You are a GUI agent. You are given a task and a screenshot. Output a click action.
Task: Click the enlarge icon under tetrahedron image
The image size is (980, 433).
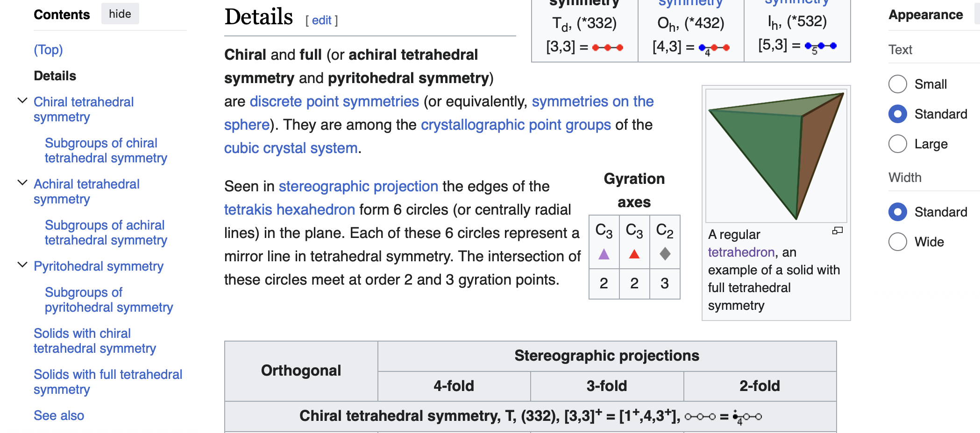[837, 230]
